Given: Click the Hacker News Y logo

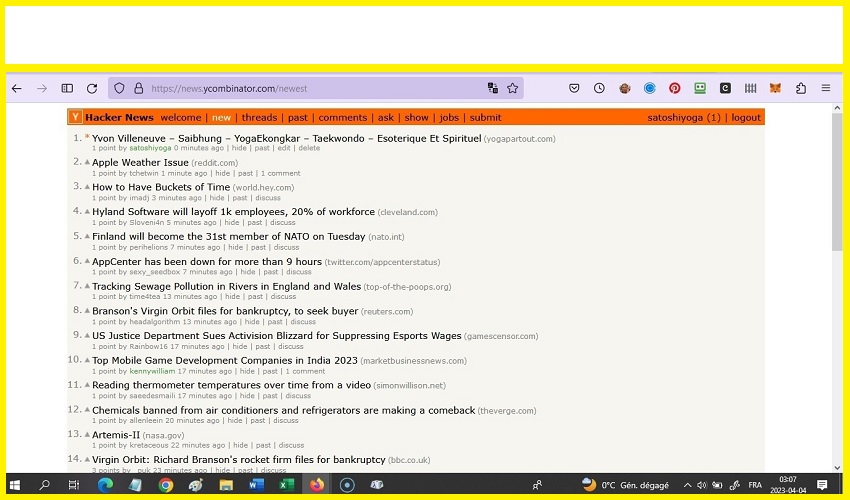Looking at the screenshot, I should [x=76, y=118].
